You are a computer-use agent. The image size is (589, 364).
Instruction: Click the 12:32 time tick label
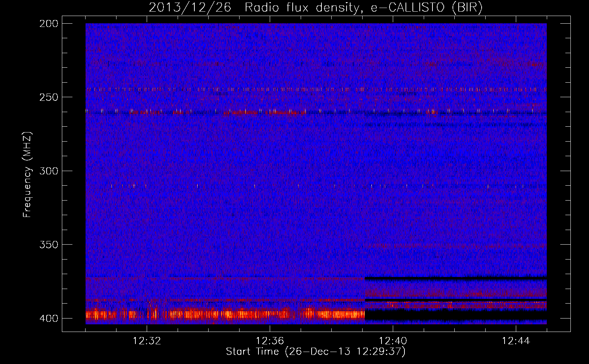pyautogui.click(x=147, y=341)
